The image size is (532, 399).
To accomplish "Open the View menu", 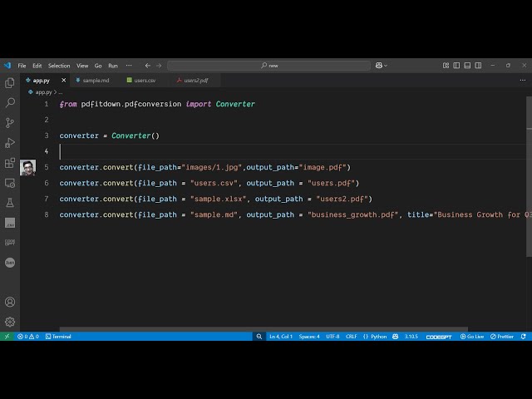I will pyautogui.click(x=82, y=66).
